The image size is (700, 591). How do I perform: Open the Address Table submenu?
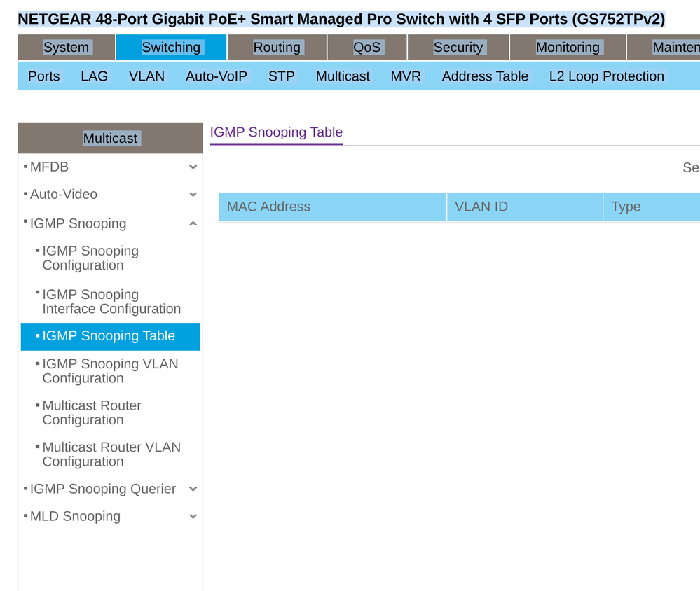point(485,76)
